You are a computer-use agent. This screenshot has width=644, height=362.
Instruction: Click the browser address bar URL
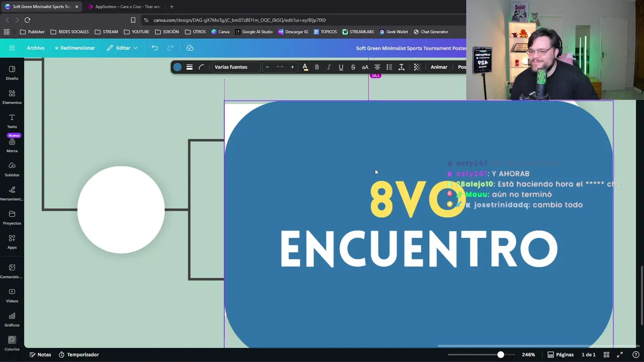click(239, 20)
